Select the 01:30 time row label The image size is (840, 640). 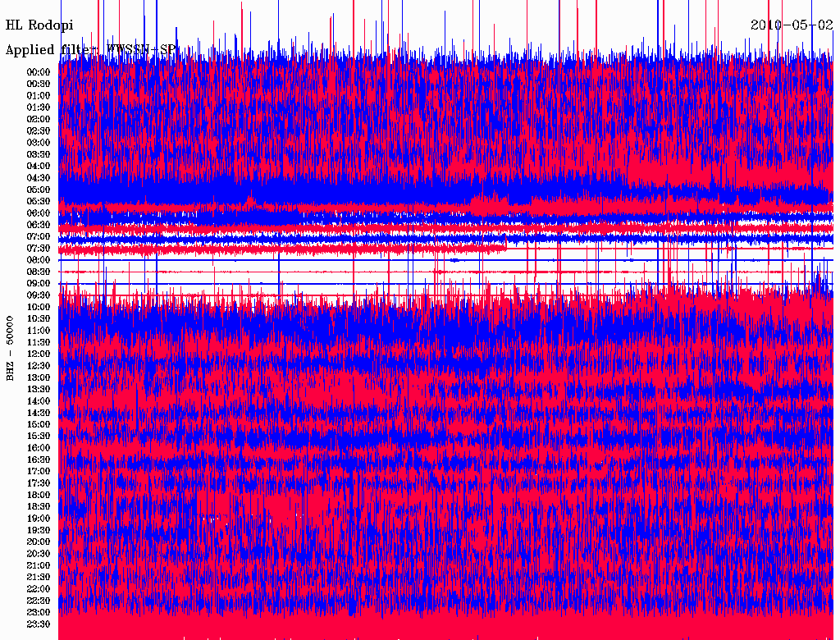[39, 107]
